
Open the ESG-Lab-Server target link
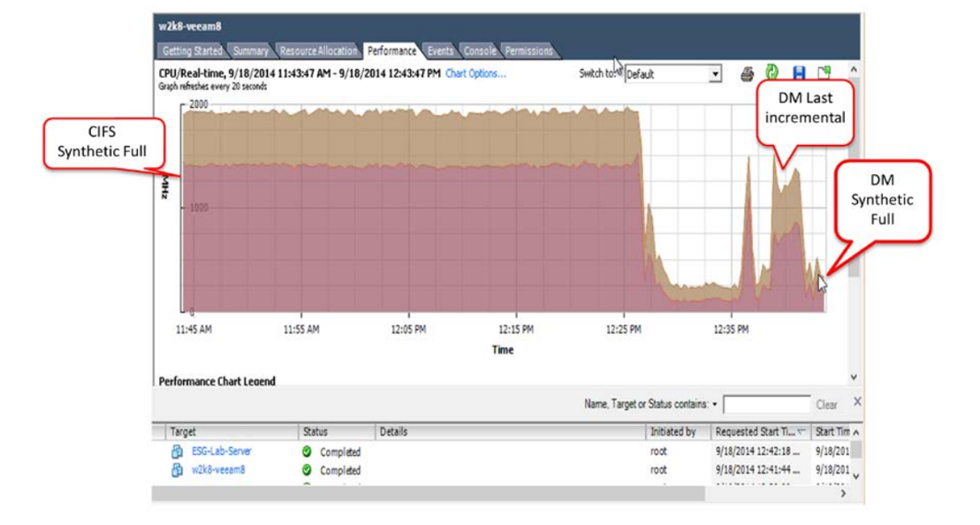coord(221,452)
